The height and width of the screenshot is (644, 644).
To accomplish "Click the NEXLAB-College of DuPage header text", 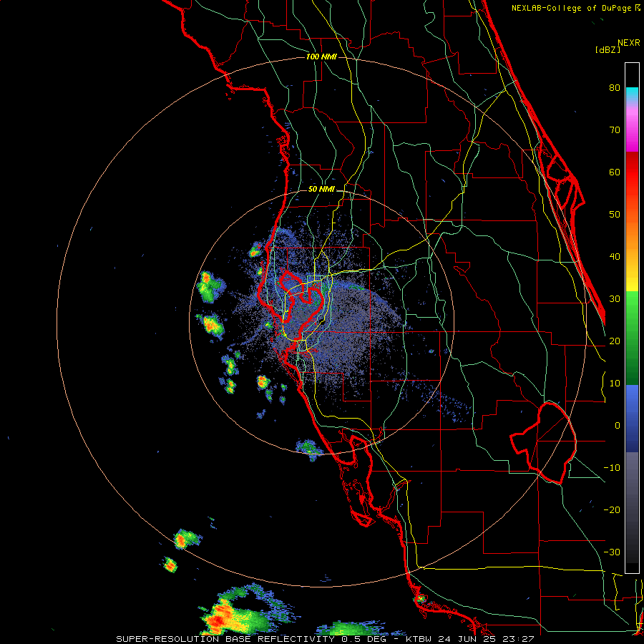I will 571,8.
